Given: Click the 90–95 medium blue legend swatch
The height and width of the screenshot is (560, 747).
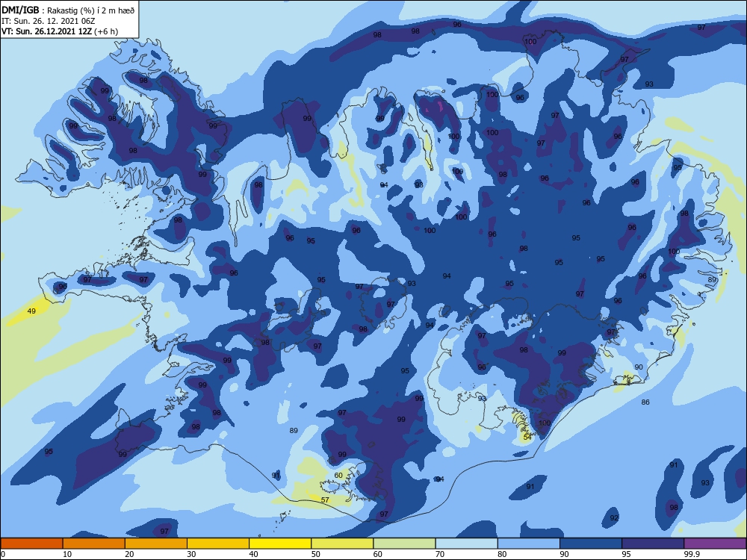Looking at the screenshot, I should (591, 544).
